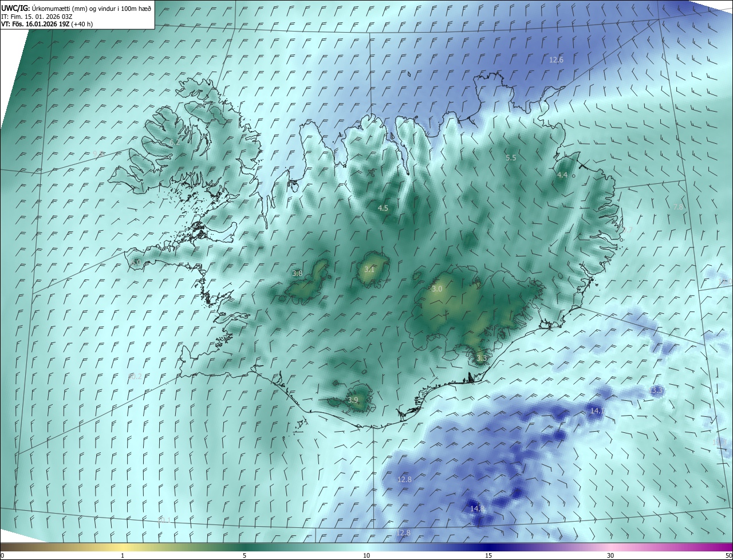The width and height of the screenshot is (733, 560).
Task: Click the 14.8 value in the darkest blue patch
Action: click(477, 508)
